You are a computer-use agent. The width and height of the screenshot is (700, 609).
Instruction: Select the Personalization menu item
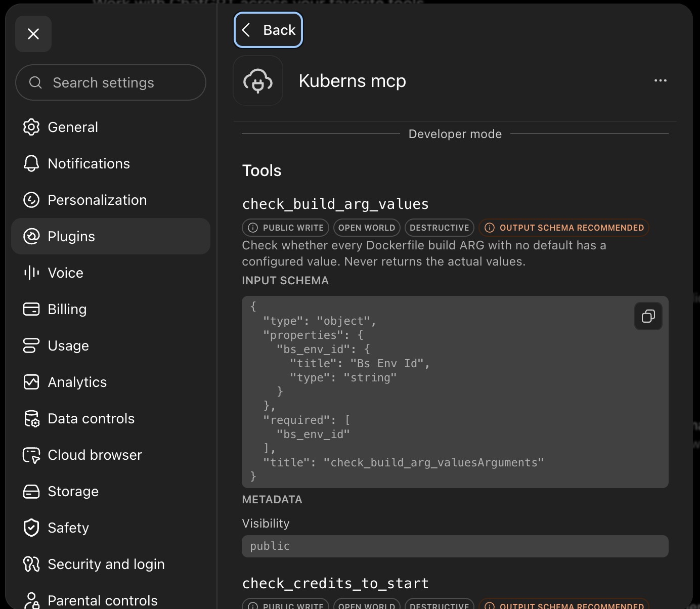coord(111,200)
